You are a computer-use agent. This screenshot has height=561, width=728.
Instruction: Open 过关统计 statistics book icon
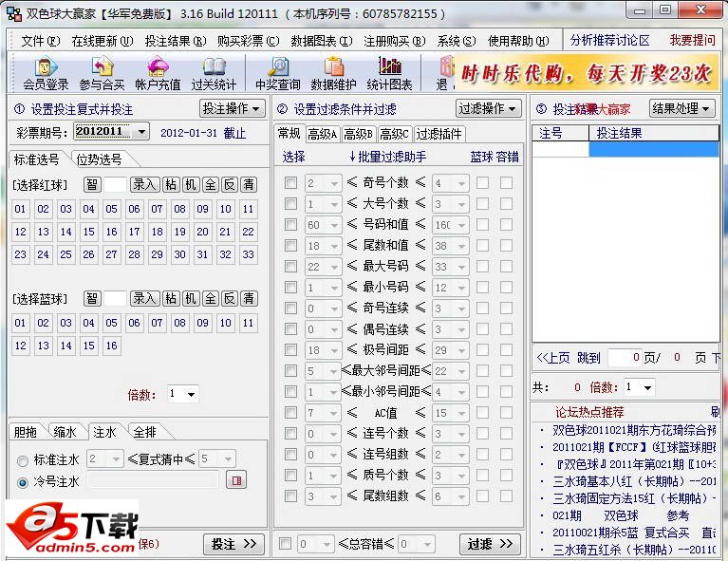[x=214, y=72]
